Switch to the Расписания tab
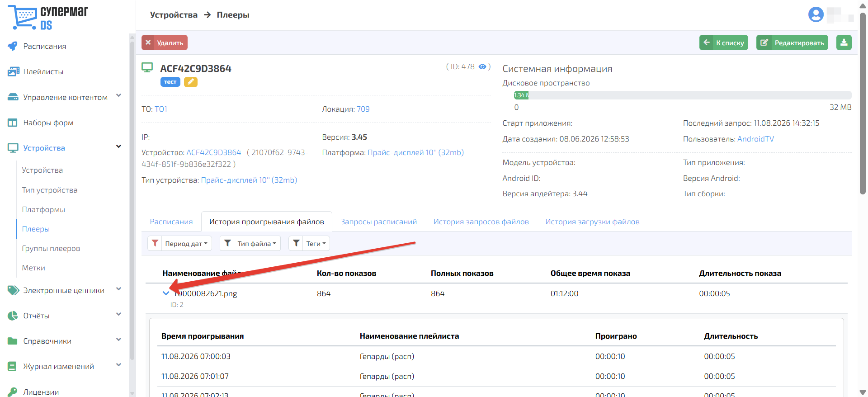The image size is (868, 397). (171, 222)
